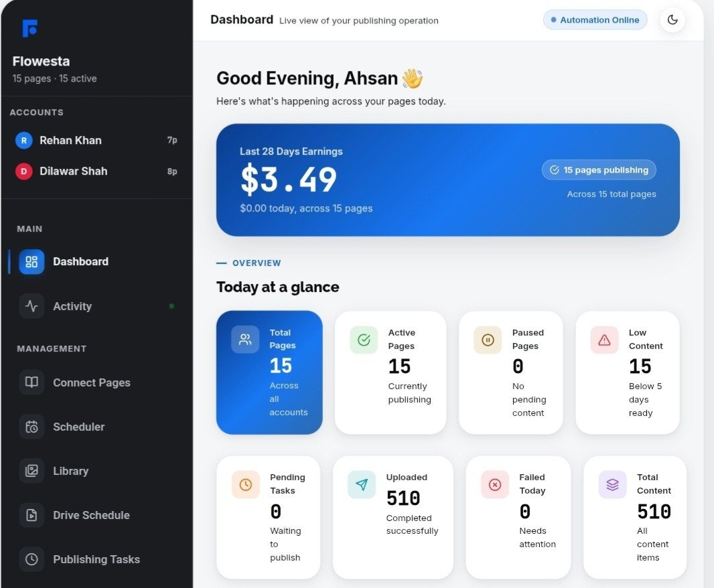Viewport: 714px width, 588px height.
Task: Click 'Completed successfully' under Uploaded
Action: 412,524
